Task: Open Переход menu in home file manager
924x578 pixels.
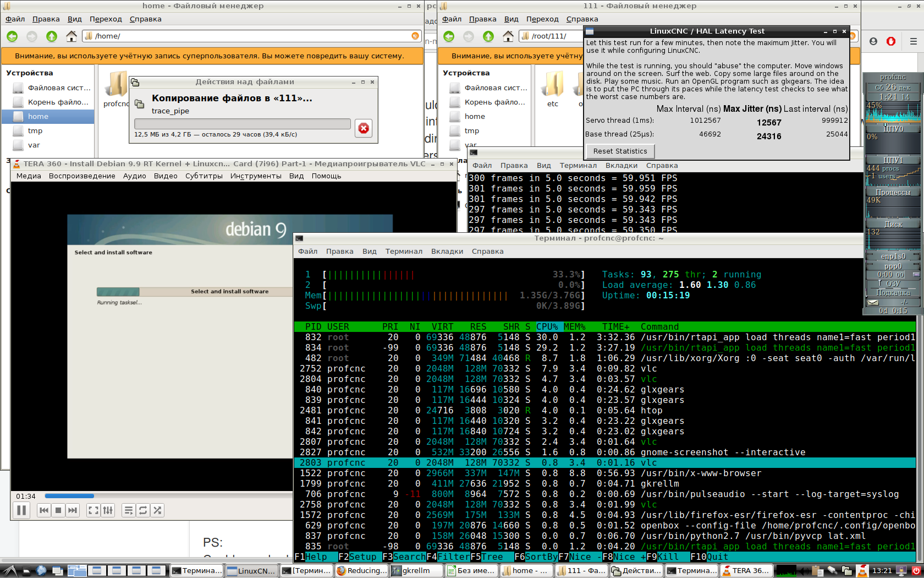Action: click(x=106, y=19)
